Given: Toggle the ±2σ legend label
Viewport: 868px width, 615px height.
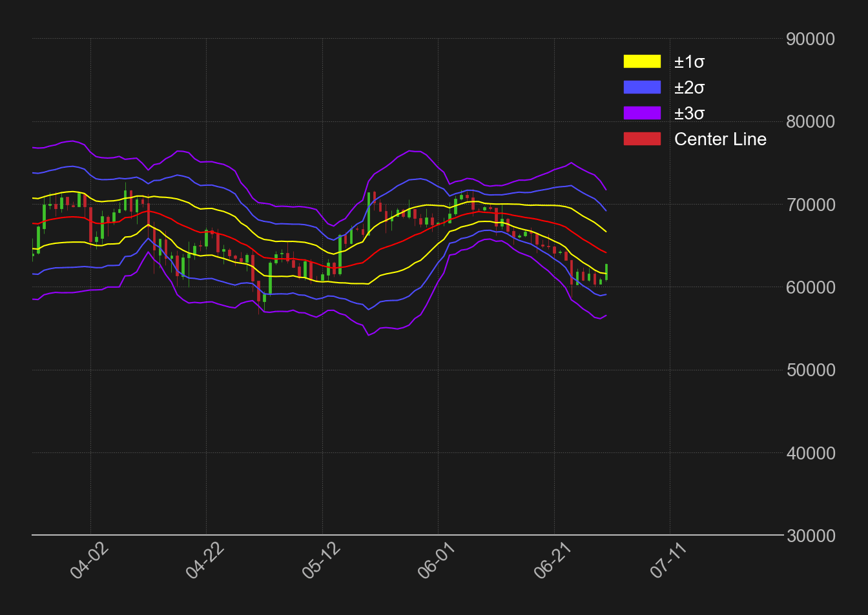Looking at the screenshot, I should (689, 88).
